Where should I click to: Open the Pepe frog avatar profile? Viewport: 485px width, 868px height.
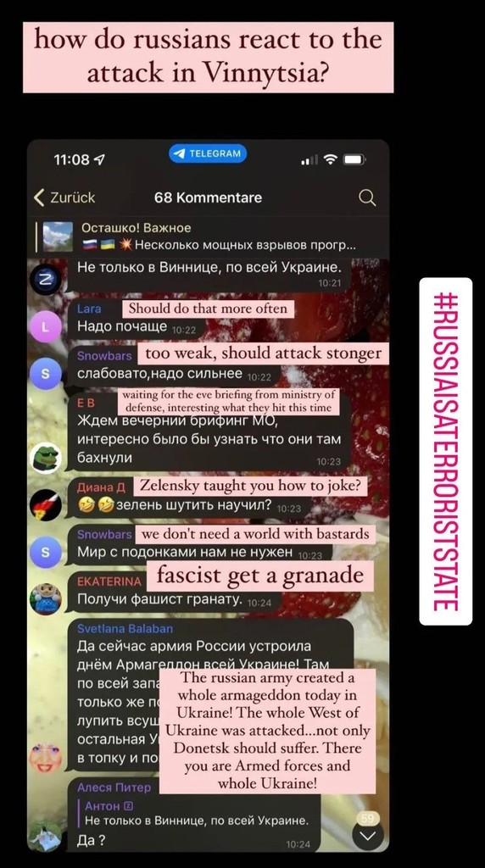46,457
